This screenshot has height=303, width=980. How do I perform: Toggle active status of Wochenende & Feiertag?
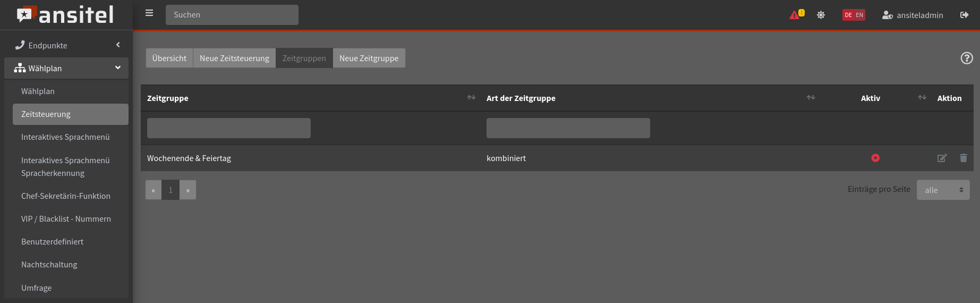click(x=875, y=158)
